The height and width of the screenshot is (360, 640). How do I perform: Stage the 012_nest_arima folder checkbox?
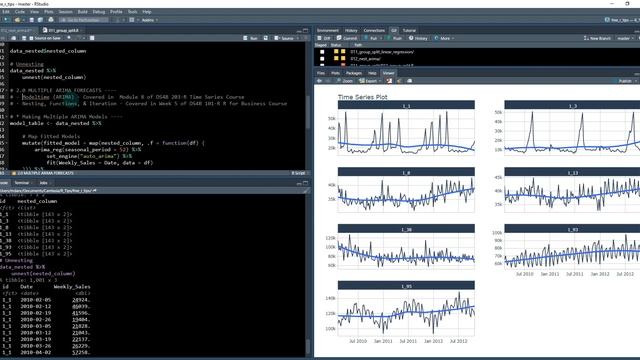click(x=322, y=58)
